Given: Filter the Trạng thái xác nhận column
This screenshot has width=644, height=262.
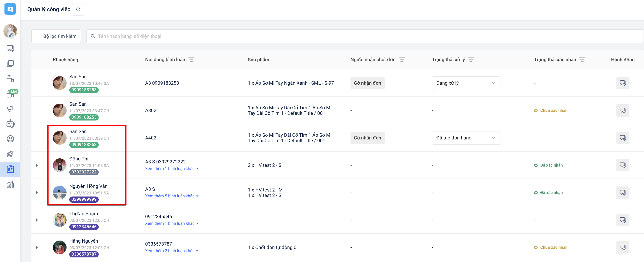Looking at the screenshot, I should (x=582, y=60).
